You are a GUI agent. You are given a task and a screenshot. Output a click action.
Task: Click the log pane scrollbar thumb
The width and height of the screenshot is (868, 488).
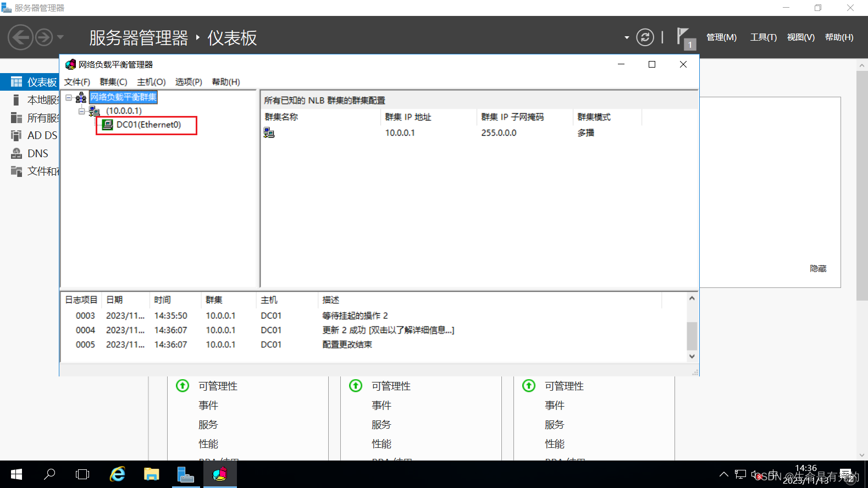pos(692,336)
